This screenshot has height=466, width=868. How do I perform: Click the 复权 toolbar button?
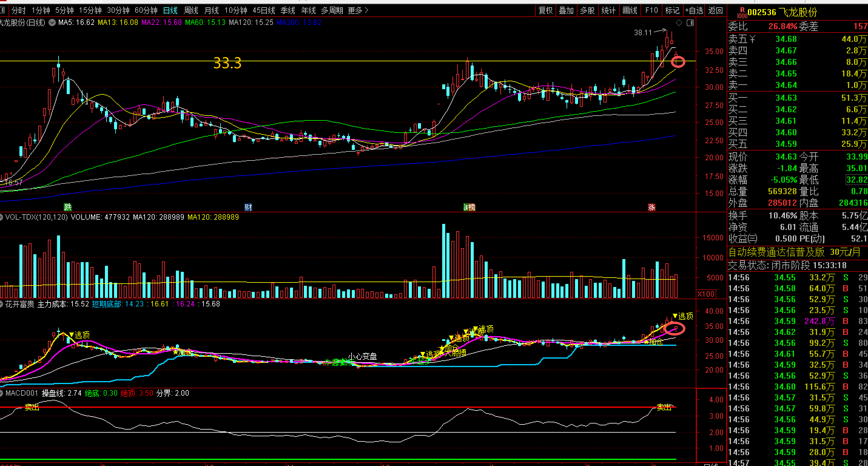coord(545,10)
